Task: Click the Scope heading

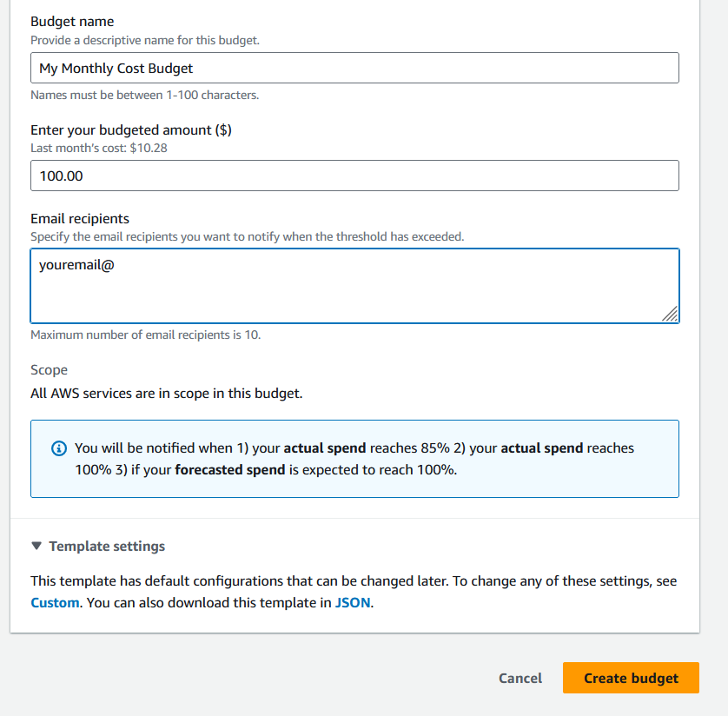Action: tap(49, 370)
